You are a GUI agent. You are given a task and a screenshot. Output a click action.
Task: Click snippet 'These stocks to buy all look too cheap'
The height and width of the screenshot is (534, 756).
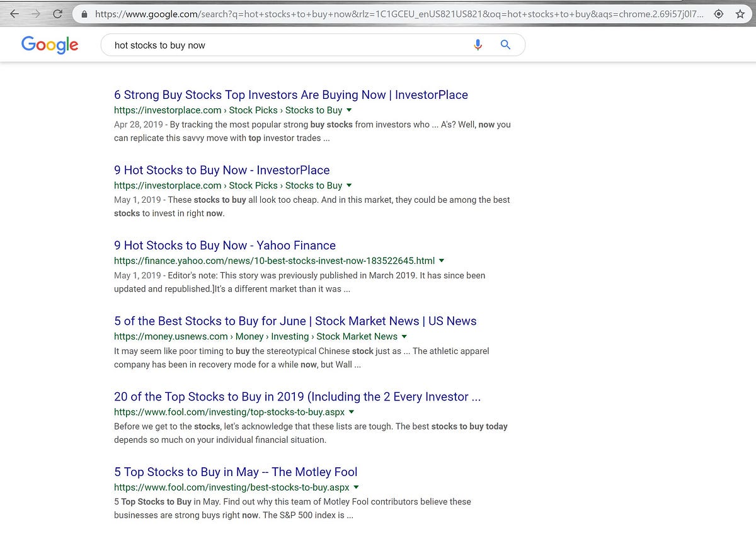coord(312,207)
